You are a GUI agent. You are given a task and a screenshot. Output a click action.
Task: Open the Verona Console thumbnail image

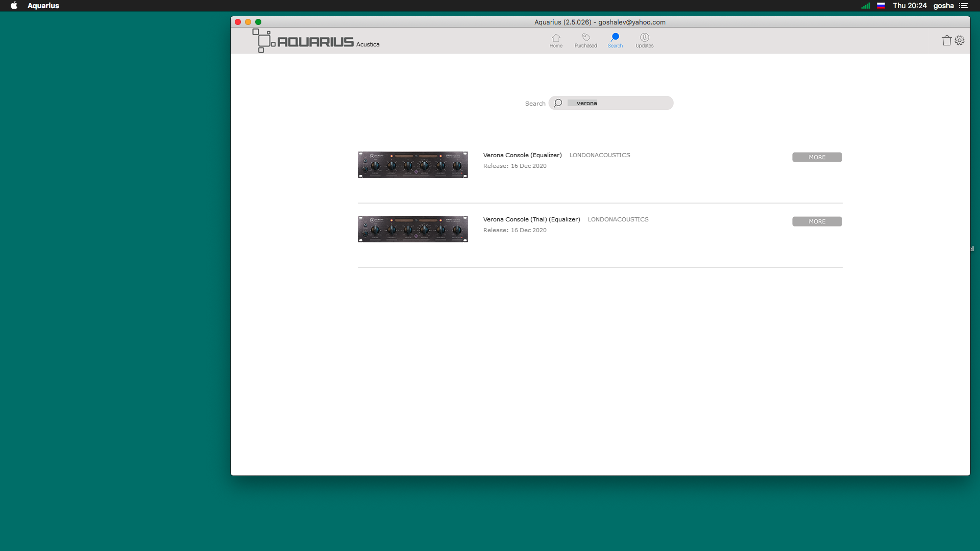(x=412, y=165)
